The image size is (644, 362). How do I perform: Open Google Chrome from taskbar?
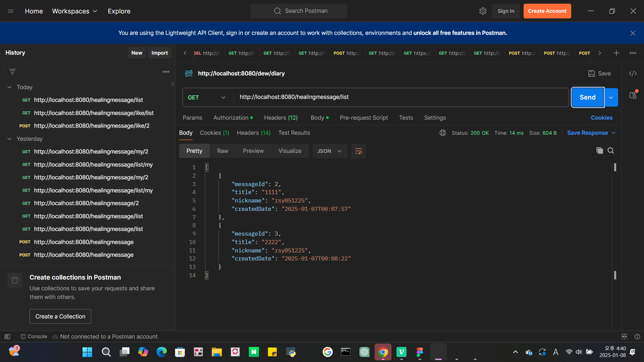pos(383,352)
